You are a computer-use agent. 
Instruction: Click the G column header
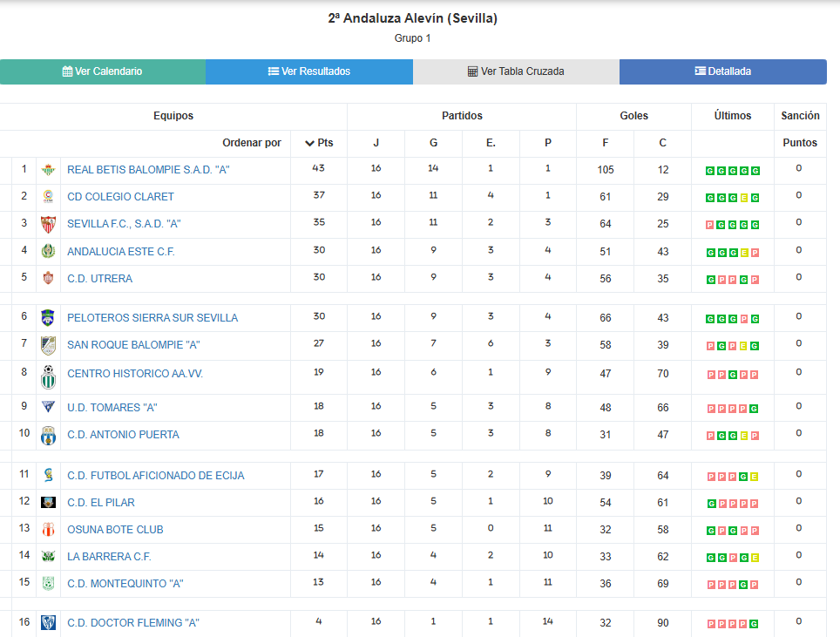(x=433, y=143)
